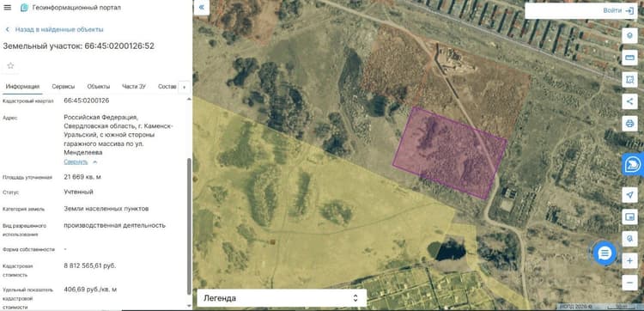The width and height of the screenshot is (644, 311).
Task: Click the Войти login button
Action: point(612,10)
